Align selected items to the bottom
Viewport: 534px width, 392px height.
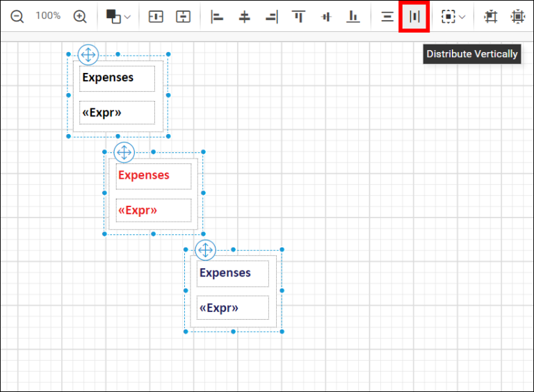[x=353, y=16]
